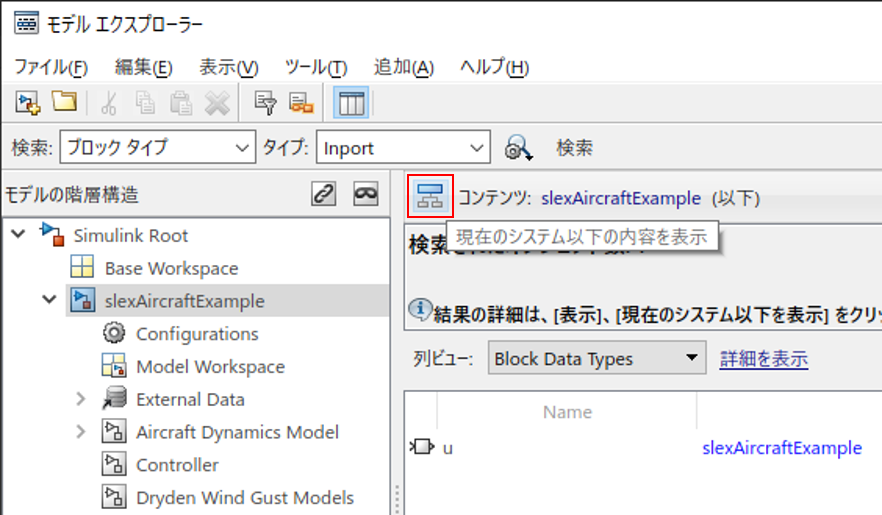The width and height of the screenshot is (882, 515).
Task: Click the slexAircraftExample link in contents header
Action: [x=621, y=198]
